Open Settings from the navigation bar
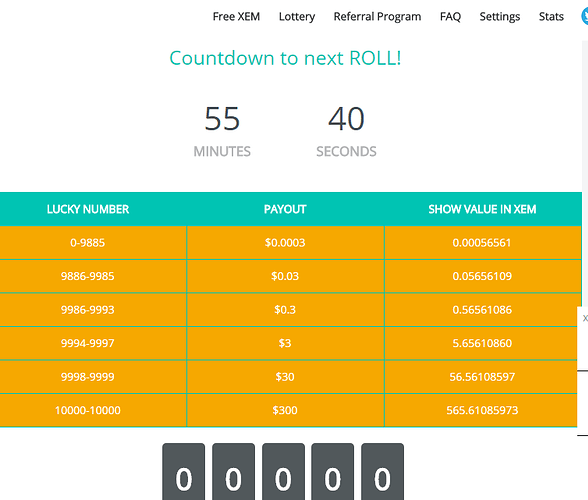 coord(500,17)
